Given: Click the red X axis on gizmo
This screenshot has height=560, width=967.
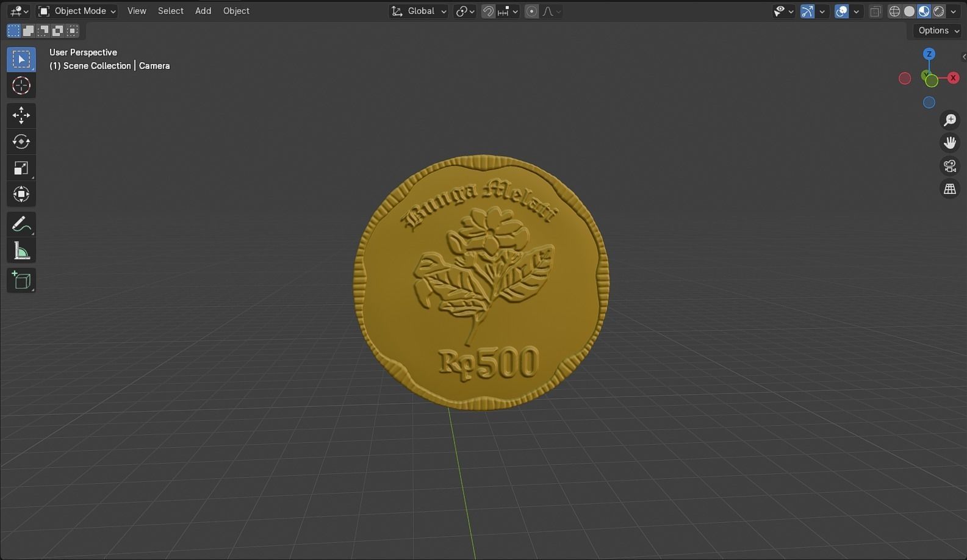Looking at the screenshot, I should coord(953,78).
